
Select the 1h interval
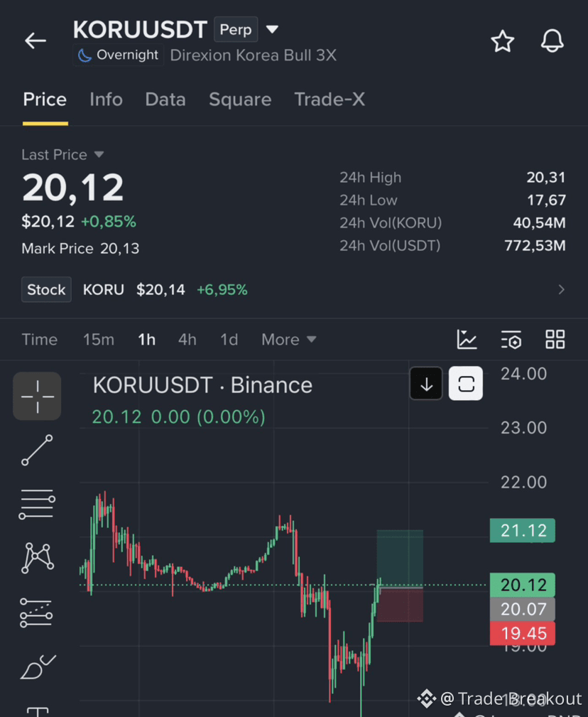[147, 340]
